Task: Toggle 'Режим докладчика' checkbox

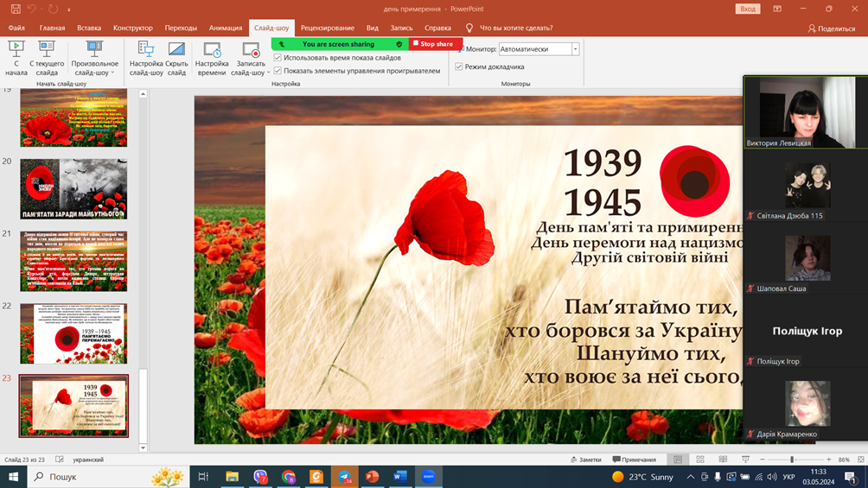Action: [x=459, y=67]
